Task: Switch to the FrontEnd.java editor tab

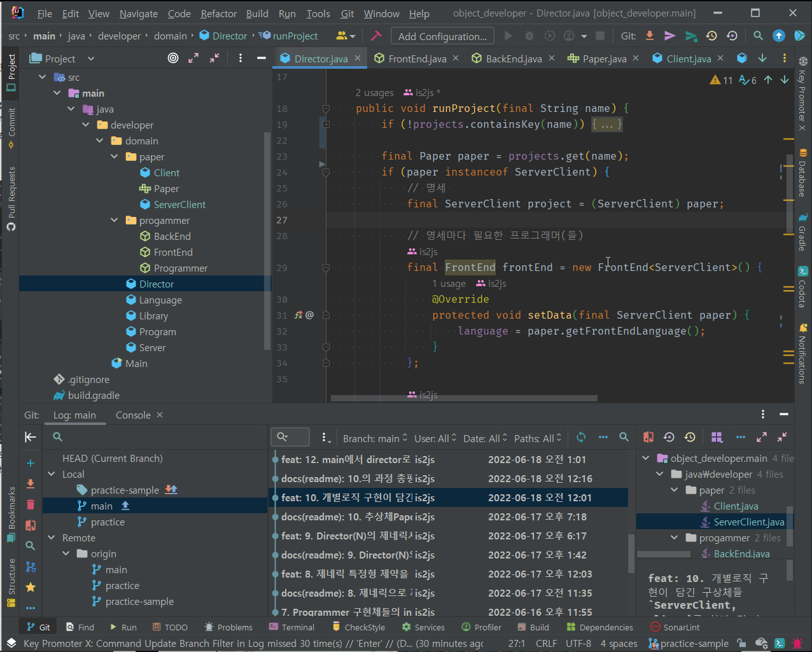Action: point(417,59)
